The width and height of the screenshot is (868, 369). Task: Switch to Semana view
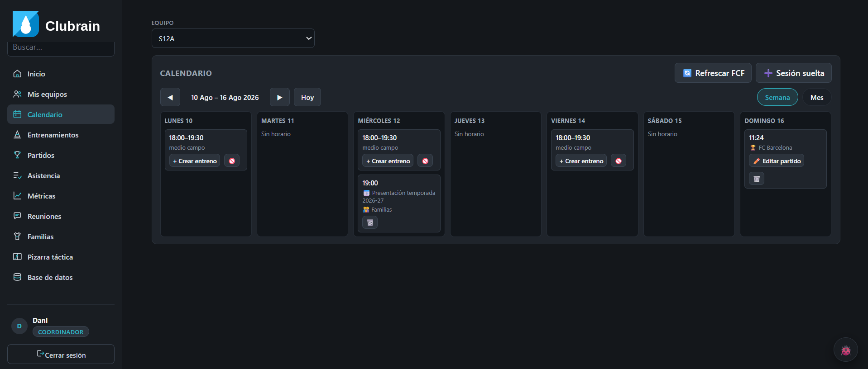pos(777,97)
